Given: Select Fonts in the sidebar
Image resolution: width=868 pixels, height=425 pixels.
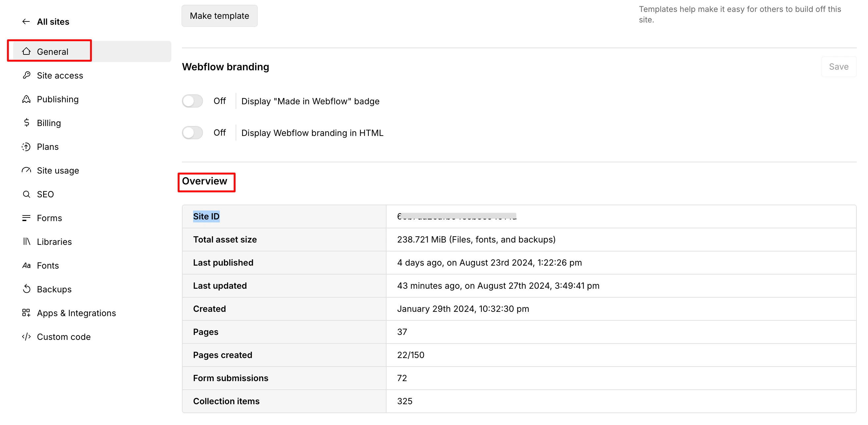Looking at the screenshot, I should (x=47, y=265).
